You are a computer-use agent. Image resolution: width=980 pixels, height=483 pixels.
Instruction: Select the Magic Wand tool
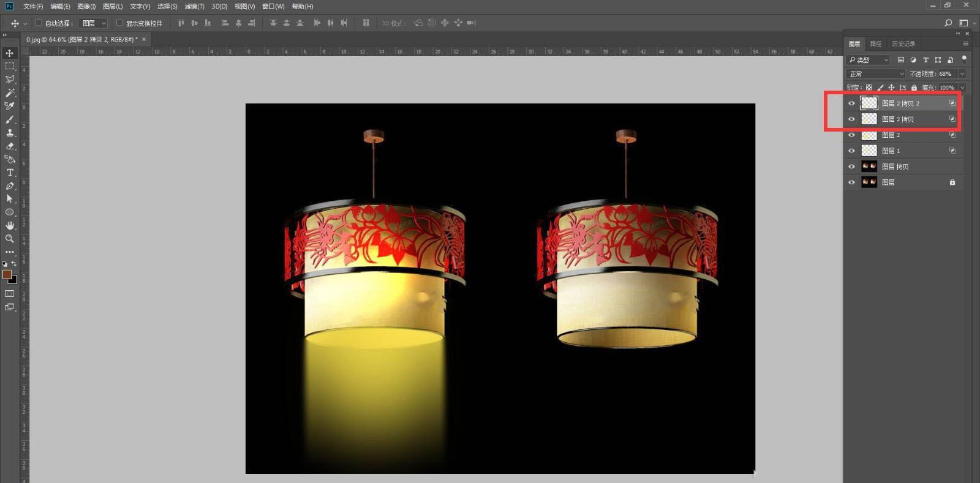pyautogui.click(x=10, y=92)
